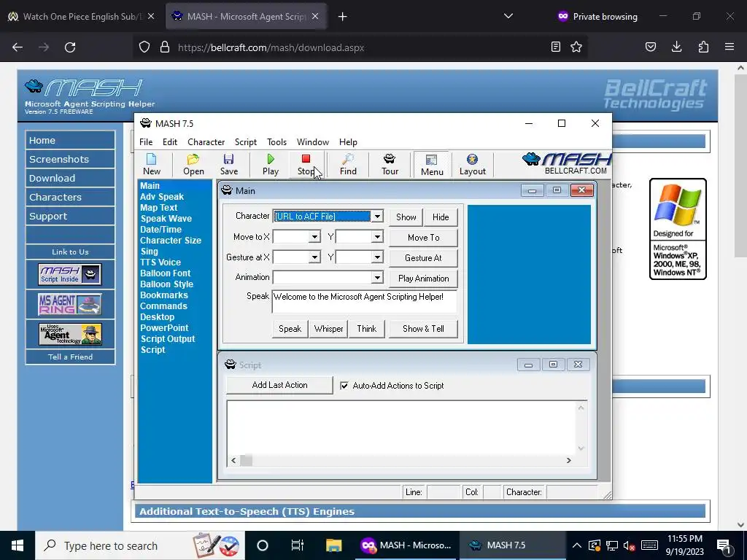Open Characters link on the webpage
Image resolution: width=747 pixels, height=560 pixels.
[x=70, y=197]
